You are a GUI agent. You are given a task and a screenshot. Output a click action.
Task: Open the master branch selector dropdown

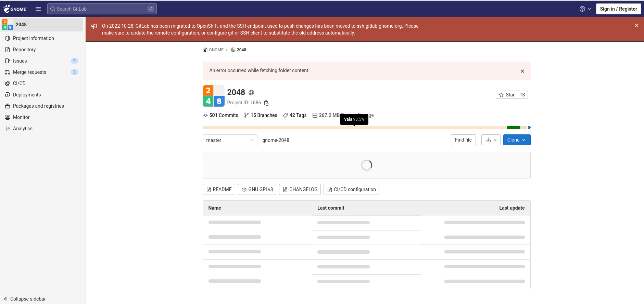(x=230, y=140)
